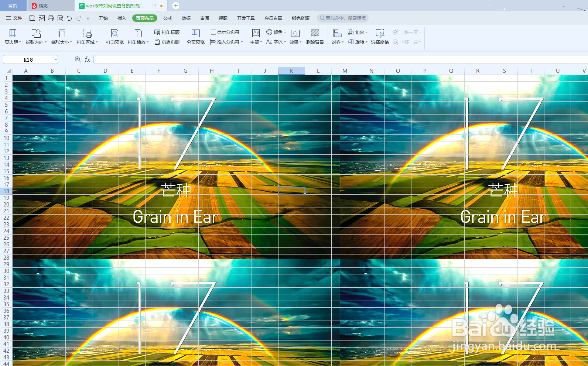588x366 pixels.
Task: Select row 1 header
Action: 6,78
